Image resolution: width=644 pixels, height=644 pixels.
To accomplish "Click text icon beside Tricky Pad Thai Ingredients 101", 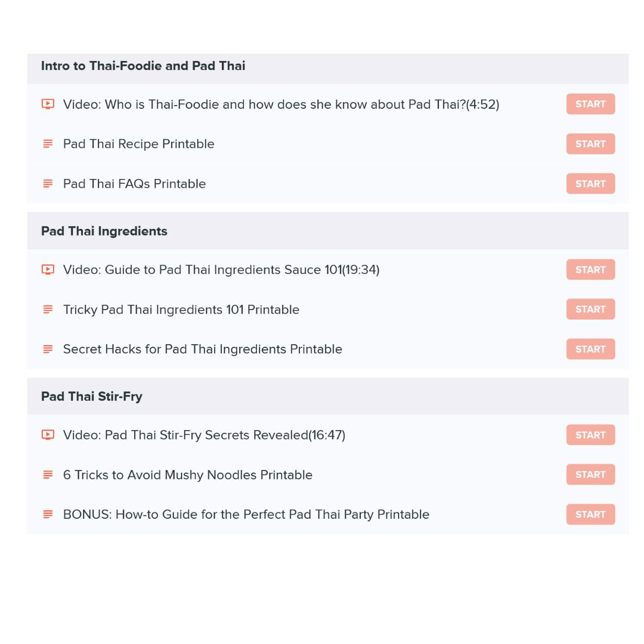I will [x=48, y=309].
